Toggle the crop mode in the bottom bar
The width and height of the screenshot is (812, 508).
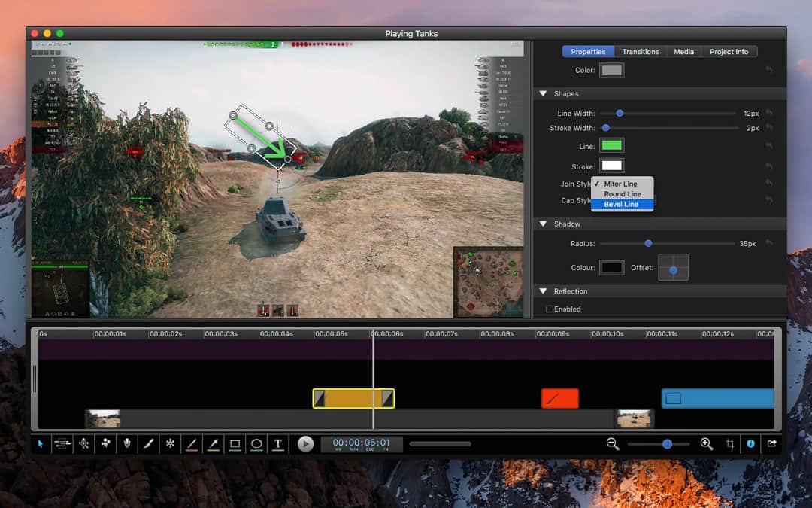pos(729,444)
